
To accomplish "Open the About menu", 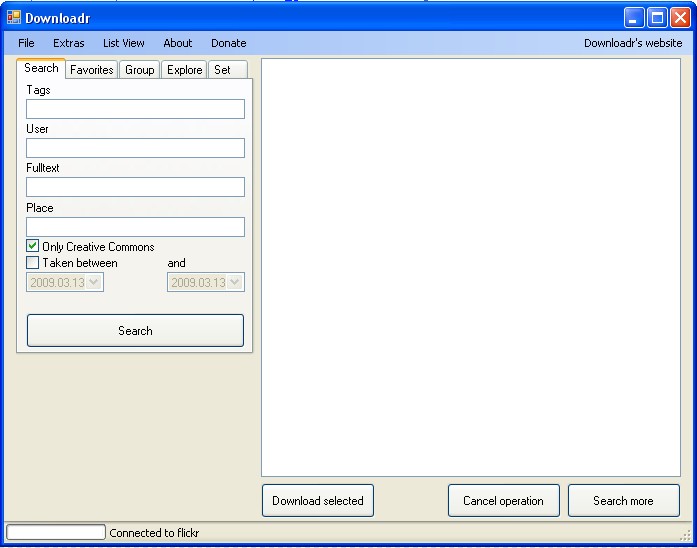I will pyautogui.click(x=178, y=43).
